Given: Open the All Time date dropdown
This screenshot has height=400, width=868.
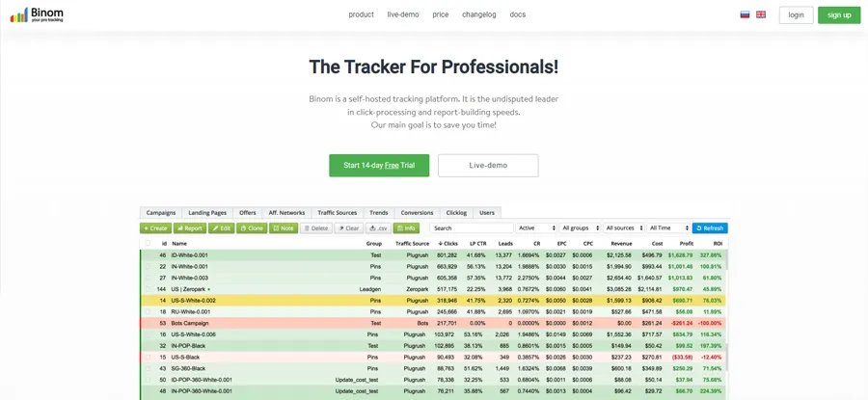Looking at the screenshot, I should point(668,228).
